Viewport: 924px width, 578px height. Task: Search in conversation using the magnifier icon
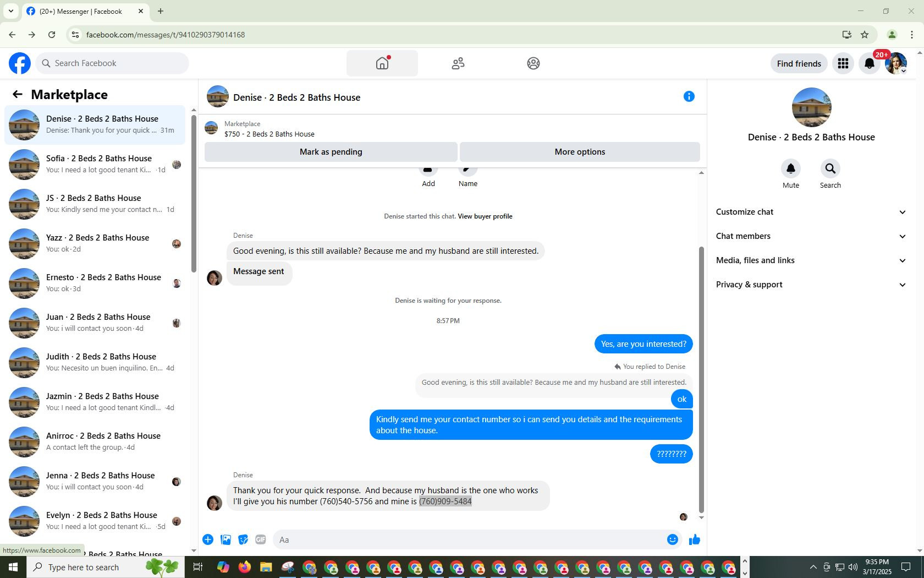[831, 168]
